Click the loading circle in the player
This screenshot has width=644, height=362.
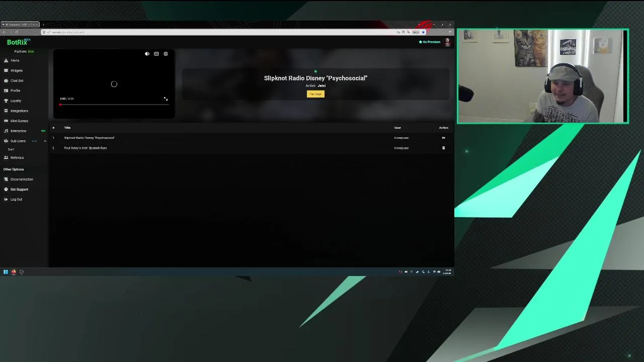pos(114,84)
